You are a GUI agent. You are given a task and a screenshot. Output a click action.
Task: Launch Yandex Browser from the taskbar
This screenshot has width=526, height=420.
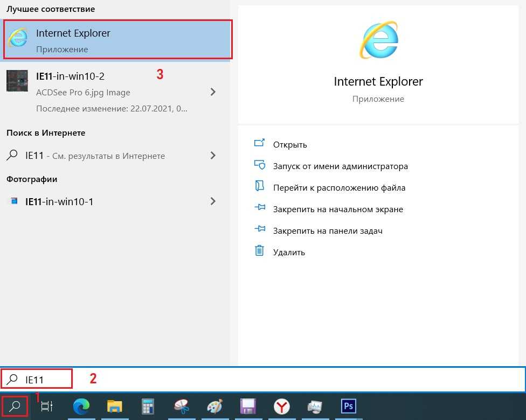pyautogui.click(x=281, y=407)
